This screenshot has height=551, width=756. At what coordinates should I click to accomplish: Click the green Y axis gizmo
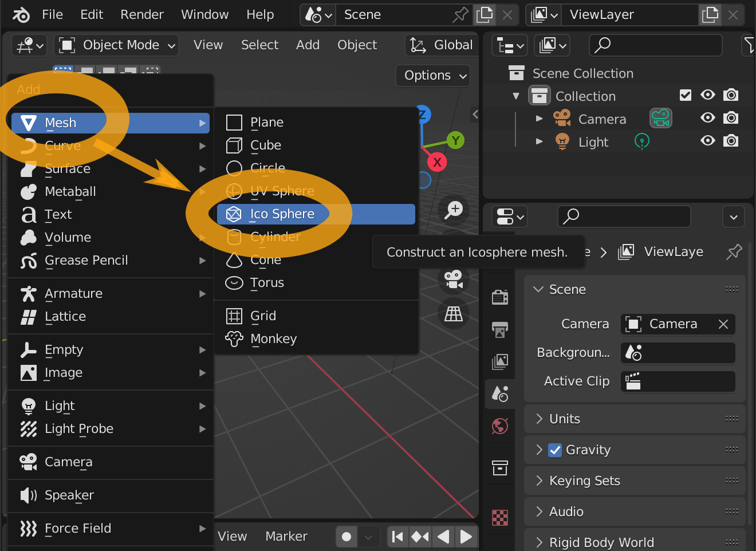pyautogui.click(x=455, y=140)
